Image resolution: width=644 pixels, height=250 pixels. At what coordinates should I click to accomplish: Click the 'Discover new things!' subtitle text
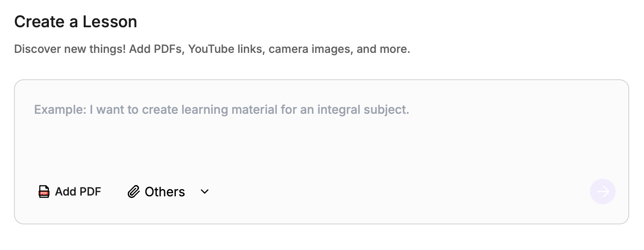[x=70, y=49]
